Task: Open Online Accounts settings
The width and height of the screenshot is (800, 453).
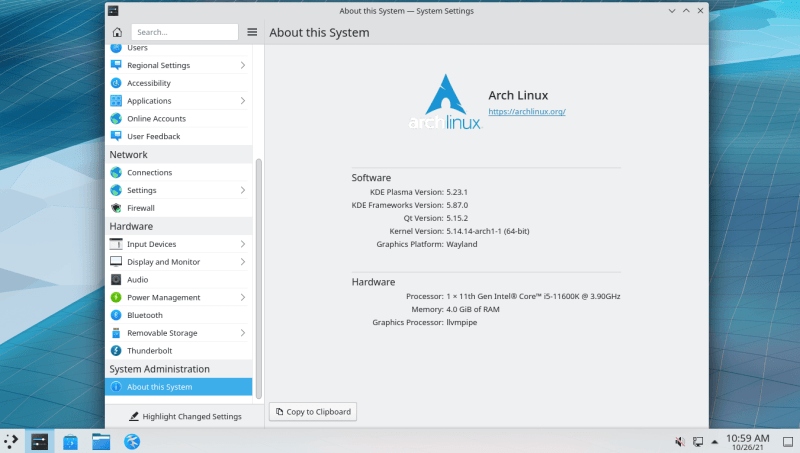Action: point(156,119)
